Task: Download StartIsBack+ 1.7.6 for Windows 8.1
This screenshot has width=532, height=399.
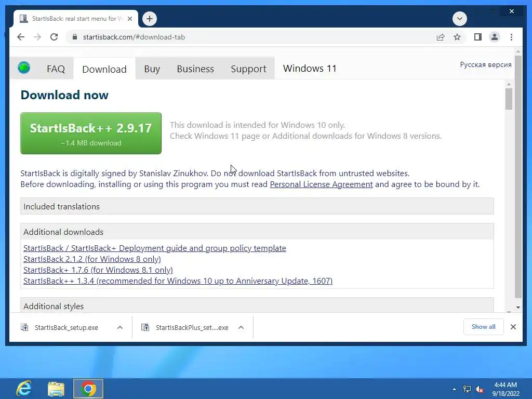Action: [x=98, y=270]
